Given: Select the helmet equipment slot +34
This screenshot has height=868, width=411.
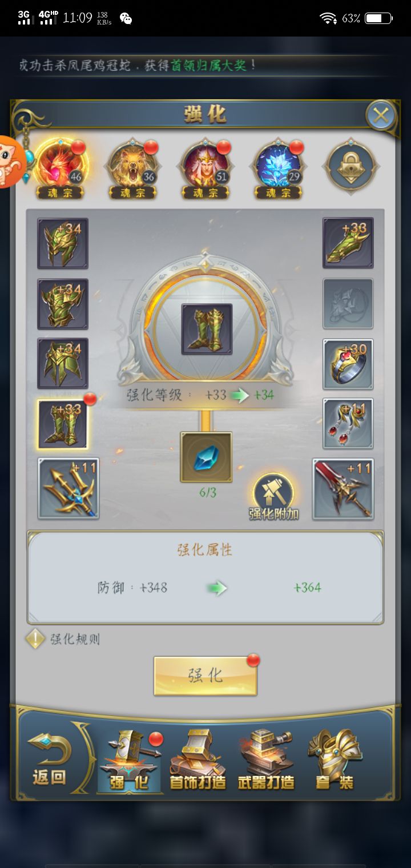Looking at the screenshot, I should (x=63, y=243).
